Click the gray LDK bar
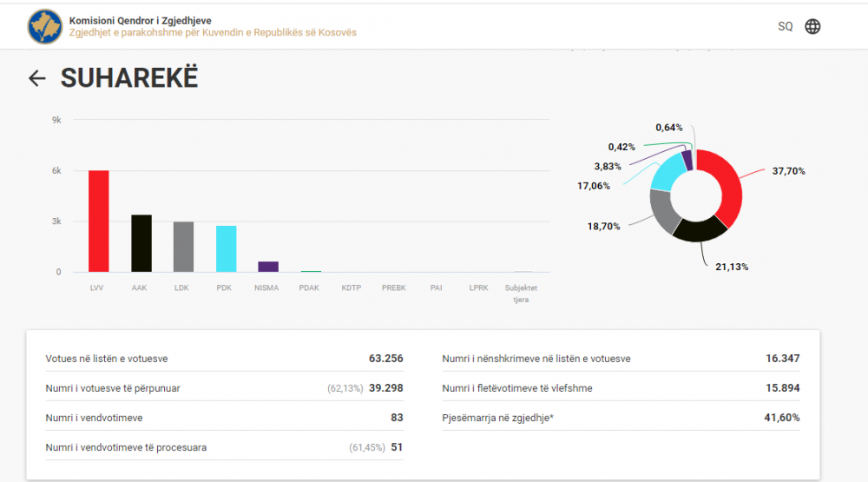Image resolution: width=868 pixels, height=482 pixels. coord(183,247)
